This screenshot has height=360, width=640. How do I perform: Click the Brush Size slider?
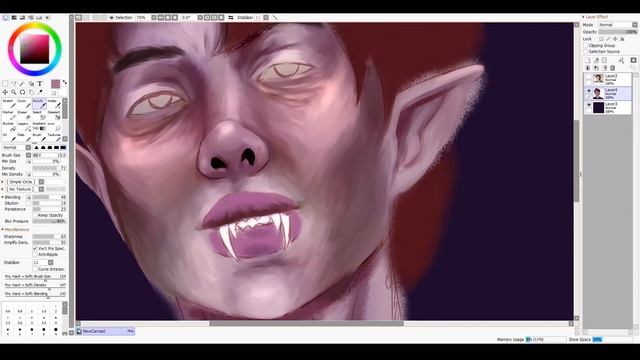[x=49, y=155]
